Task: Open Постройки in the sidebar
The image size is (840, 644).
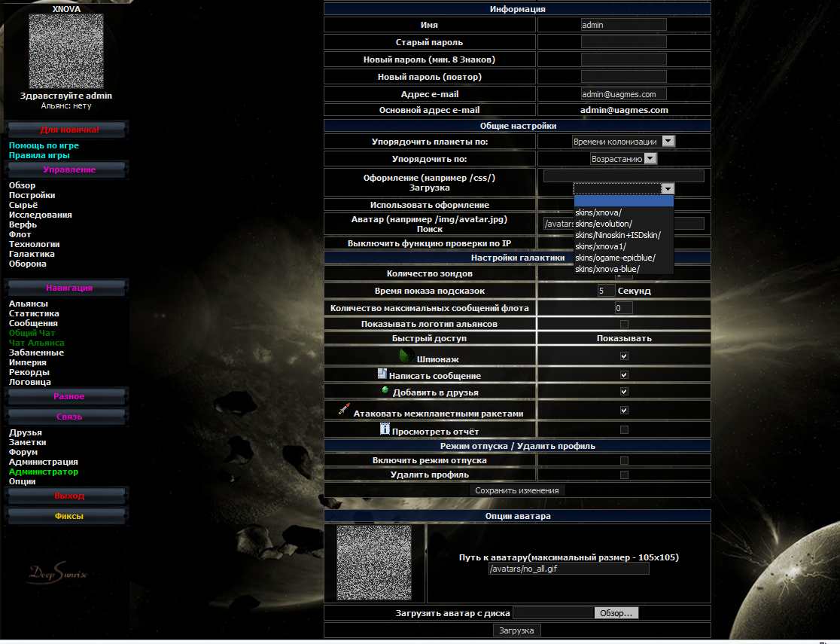Action: (32, 195)
